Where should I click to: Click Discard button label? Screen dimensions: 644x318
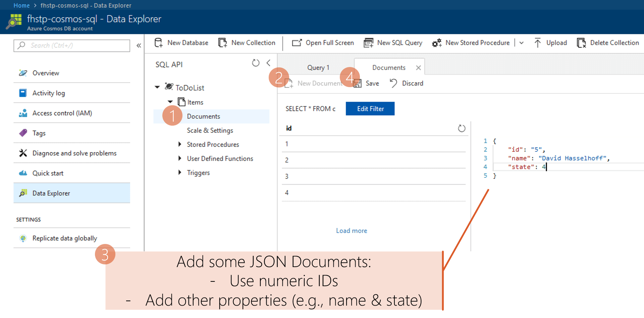pos(413,83)
